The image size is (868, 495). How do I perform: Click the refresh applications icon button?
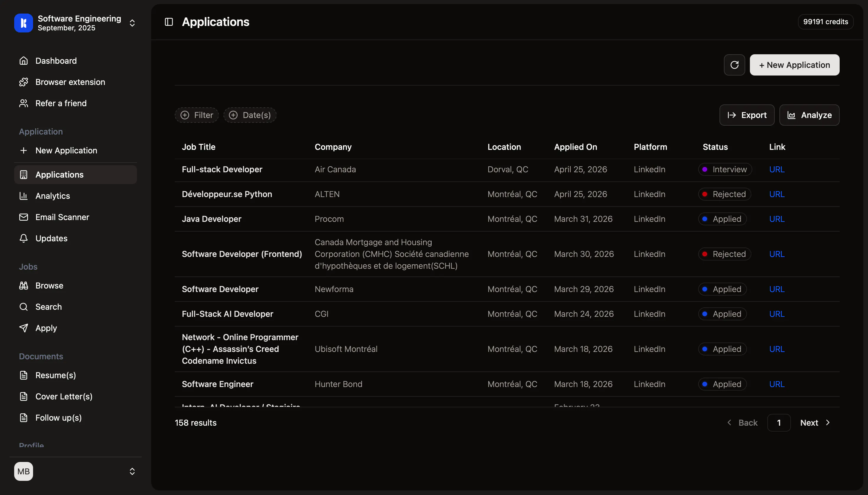pos(734,65)
